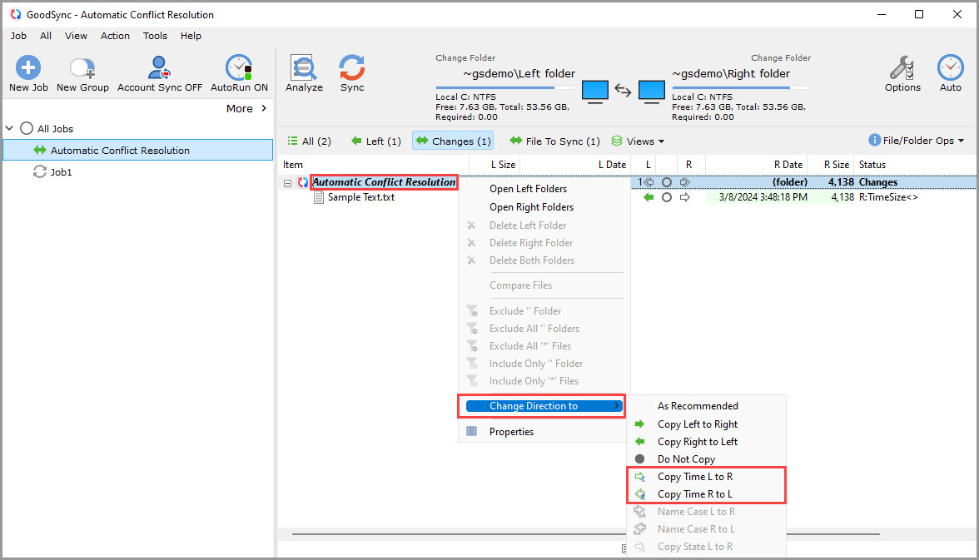Expand the More toolbar chevron
Screen dimensions: 979x560
(x=264, y=108)
